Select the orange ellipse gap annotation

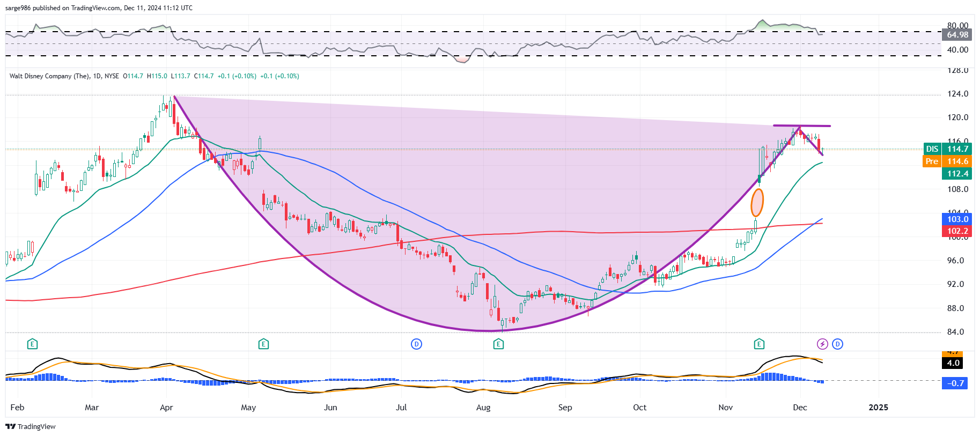click(757, 203)
